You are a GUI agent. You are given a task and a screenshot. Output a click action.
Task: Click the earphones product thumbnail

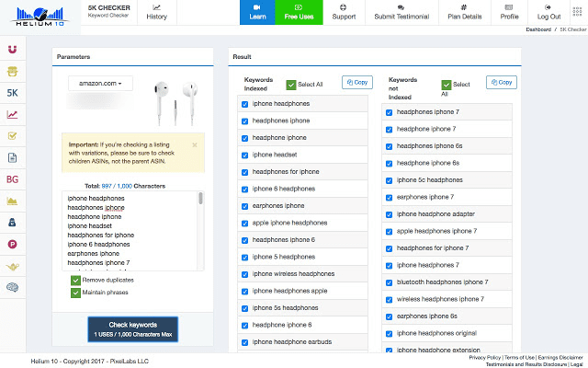click(x=175, y=103)
